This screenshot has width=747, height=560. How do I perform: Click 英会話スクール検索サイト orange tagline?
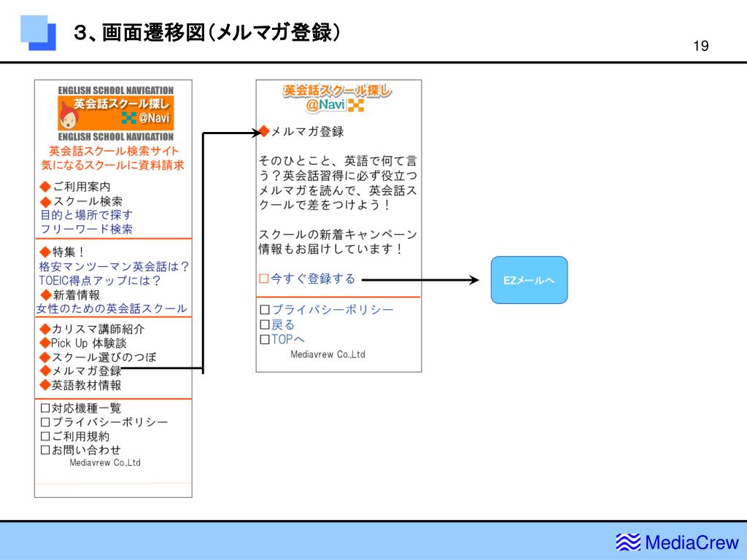click(114, 152)
